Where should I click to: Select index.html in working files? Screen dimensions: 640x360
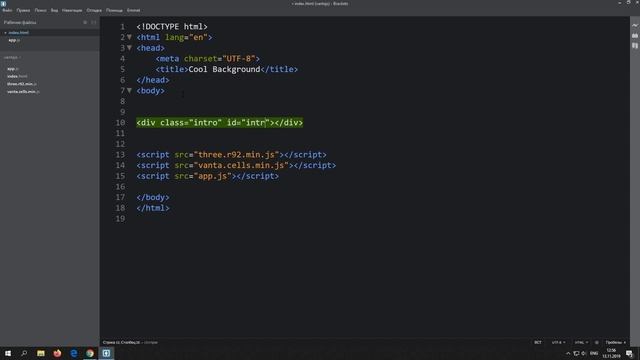pos(18,33)
